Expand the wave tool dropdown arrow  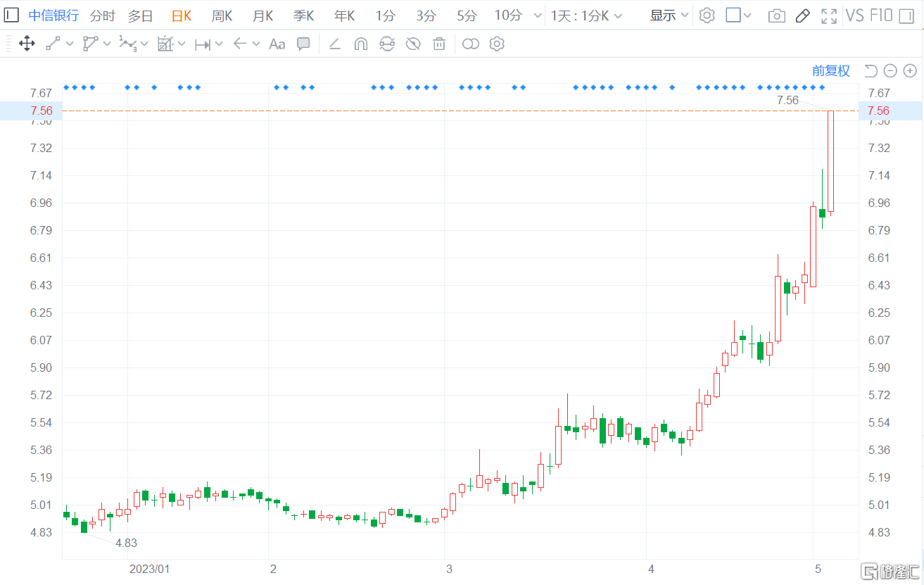(144, 44)
